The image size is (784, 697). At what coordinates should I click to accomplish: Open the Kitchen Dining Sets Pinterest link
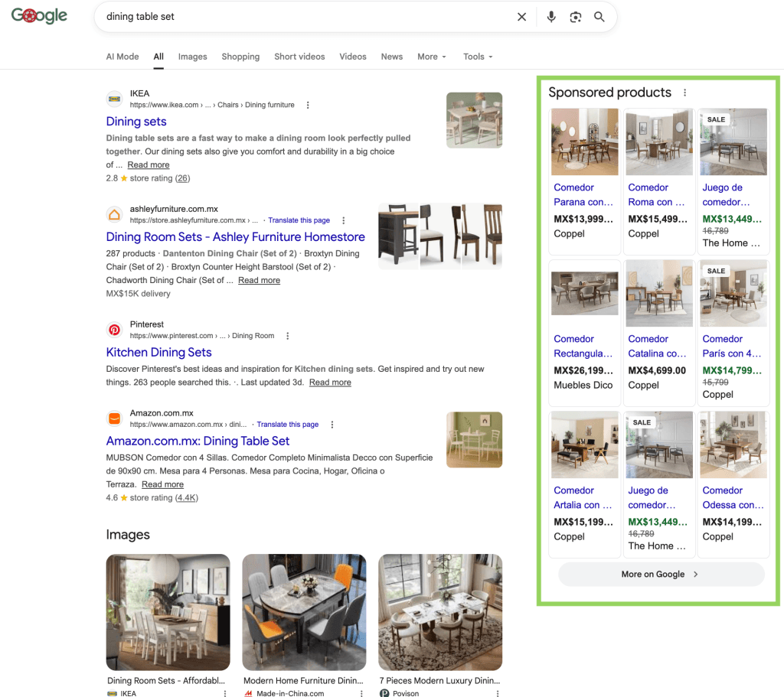point(159,352)
